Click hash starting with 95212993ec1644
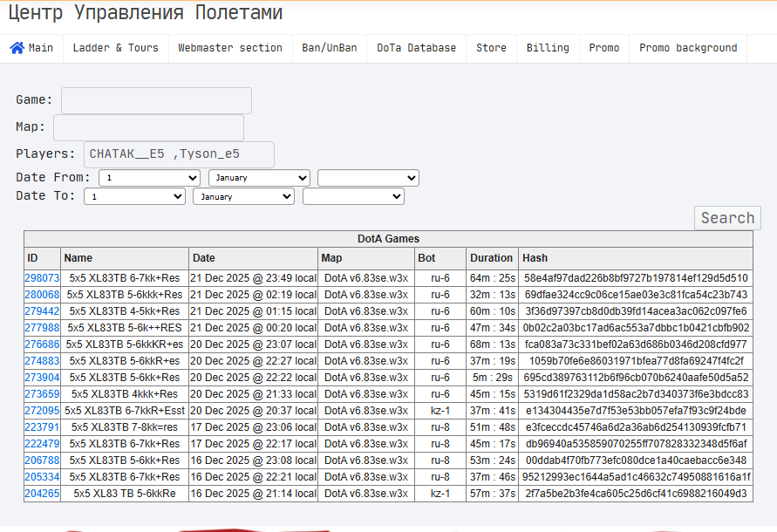The width and height of the screenshot is (777, 532). (636, 477)
